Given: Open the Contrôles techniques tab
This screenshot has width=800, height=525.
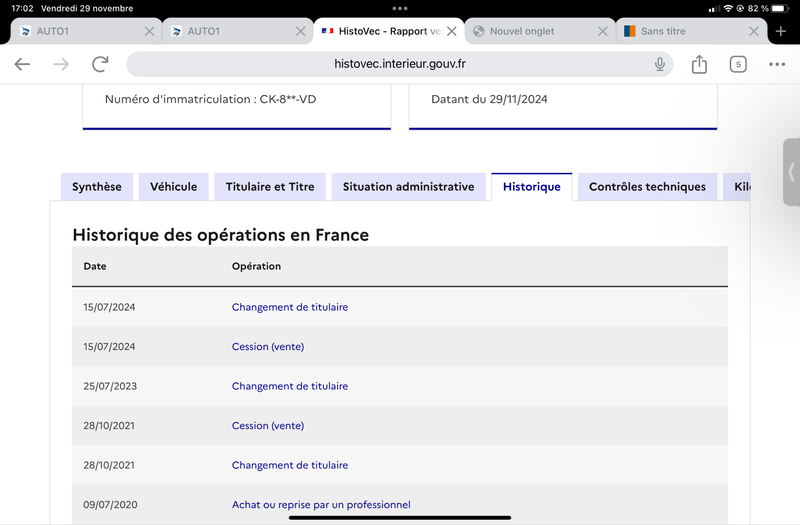Looking at the screenshot, I should (647, 187).
